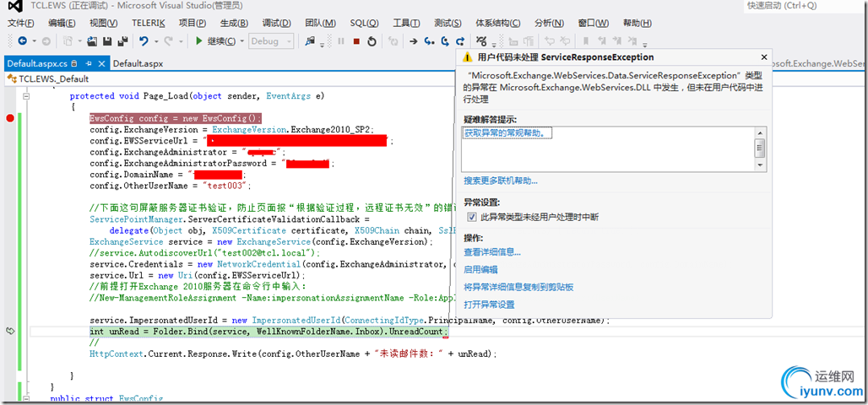Click the navigate forward arrow icon
Screen dimensions: 868x405
pyautogui.click(x=46, y=41)
